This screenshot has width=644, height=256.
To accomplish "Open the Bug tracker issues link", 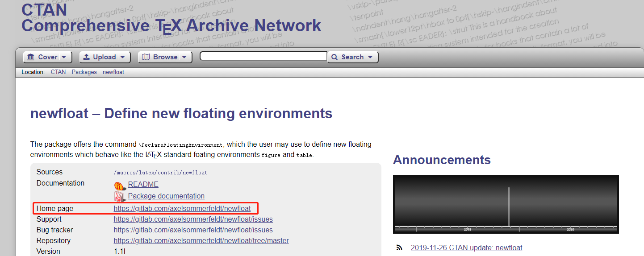I will pos(193,230).
